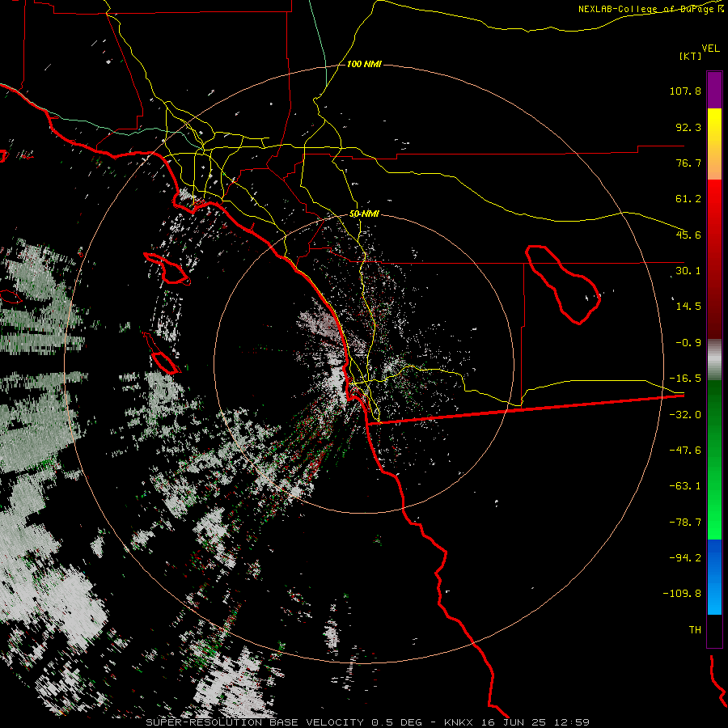Click the 100 NMI range ring label
This screenshot has width=728, height=728.
(364, 64)
